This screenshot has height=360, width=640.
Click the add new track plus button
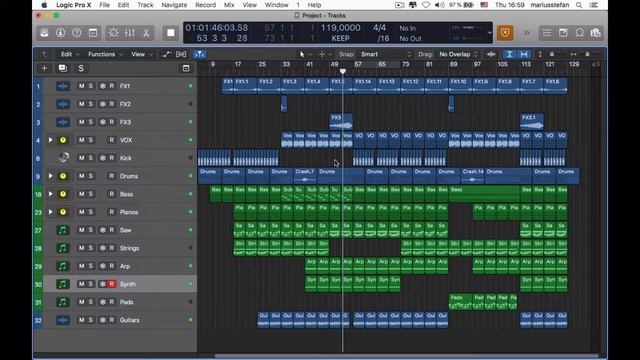[44, 68]
